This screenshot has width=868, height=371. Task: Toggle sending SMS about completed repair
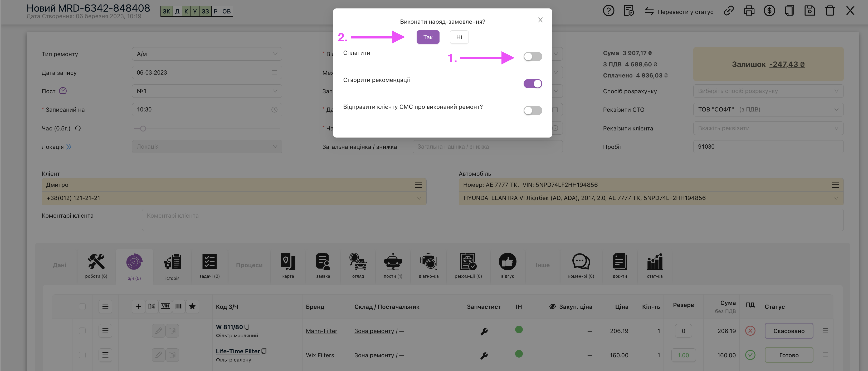click(532, 110)
